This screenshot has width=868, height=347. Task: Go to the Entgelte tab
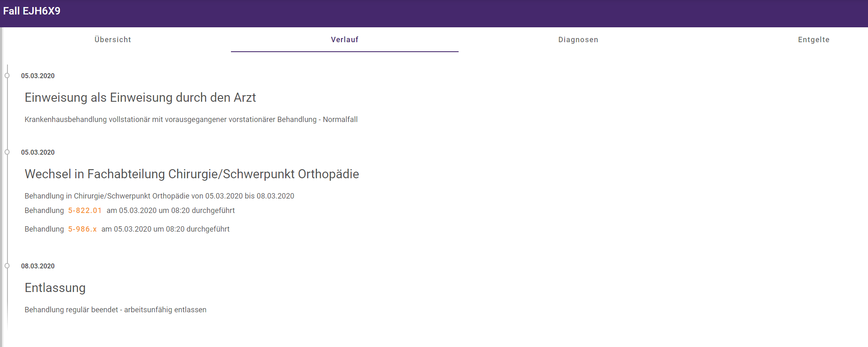coord(813,40)
